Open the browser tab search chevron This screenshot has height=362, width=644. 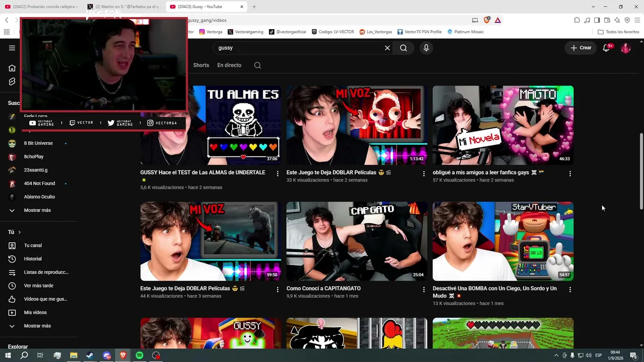click(x=593, y=7)
